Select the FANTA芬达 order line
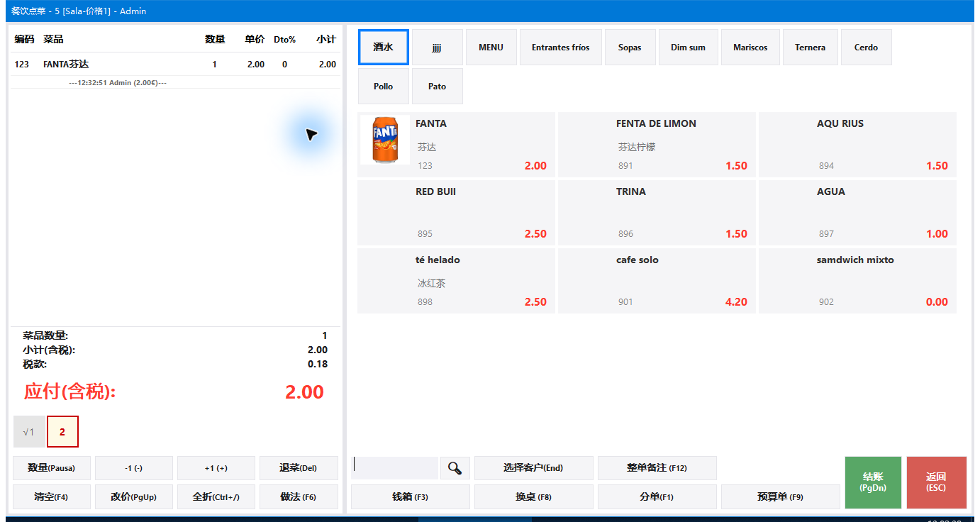 click(175, 65)
